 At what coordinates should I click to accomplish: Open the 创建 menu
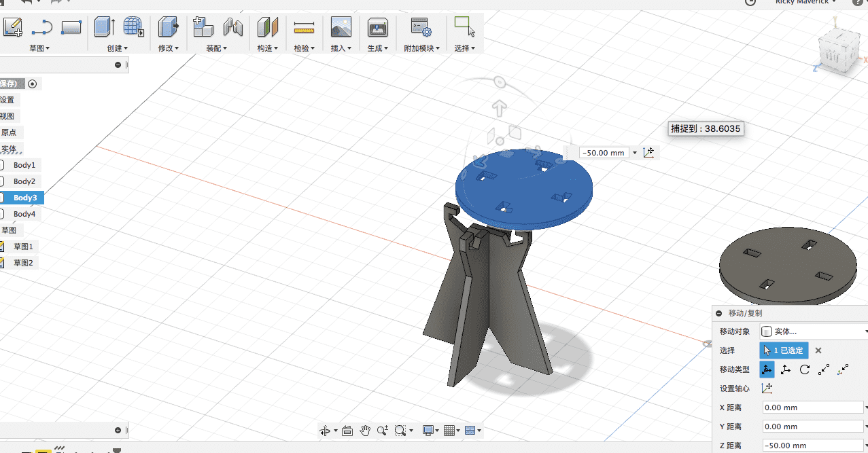pos(117,48)
